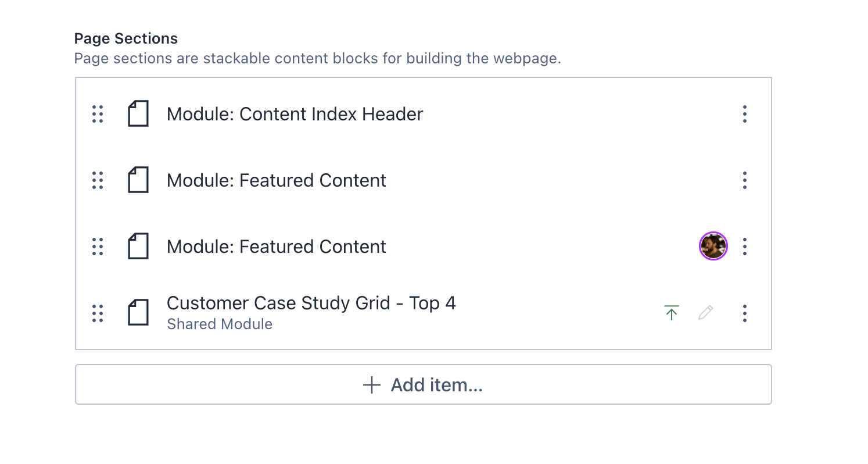Open options menu for Customer Case Study Grid
The width and height of the screenshot is (868, 464).
[x=745, y=313]
